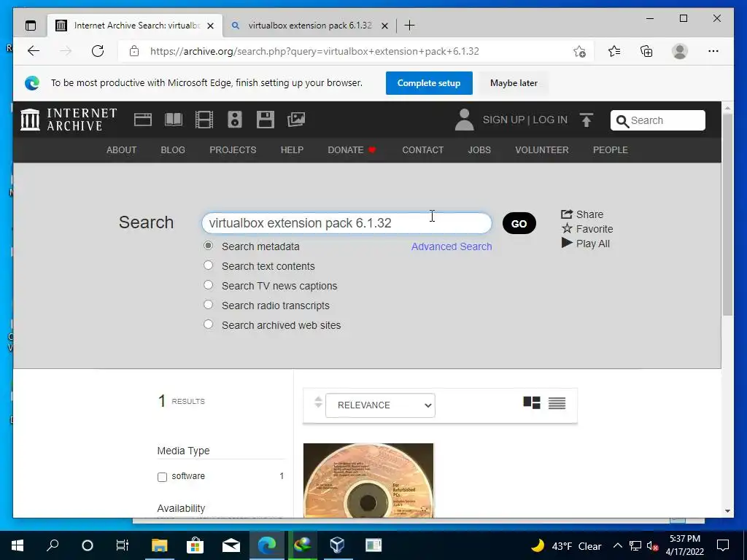View site information lock icon
The height and width of the screenshot is (560, 747).
click(134, 51)
